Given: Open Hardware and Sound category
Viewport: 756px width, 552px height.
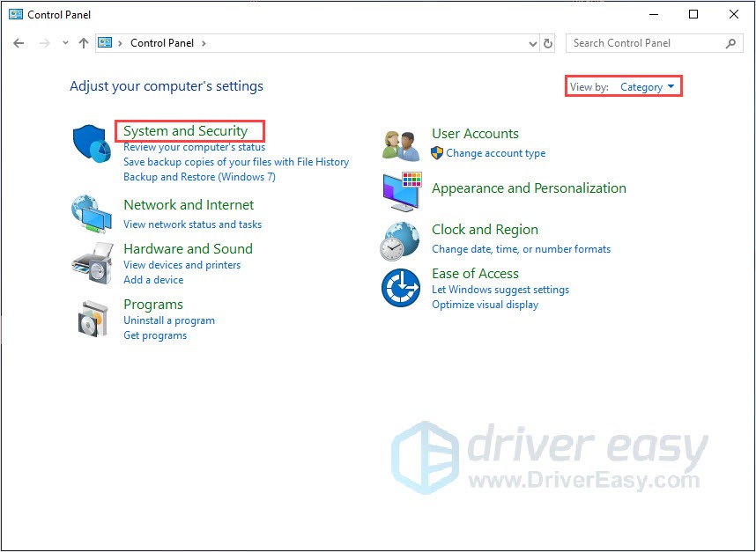Looking at the screenshot, I should pyautogui.click(x=188, y=248).
